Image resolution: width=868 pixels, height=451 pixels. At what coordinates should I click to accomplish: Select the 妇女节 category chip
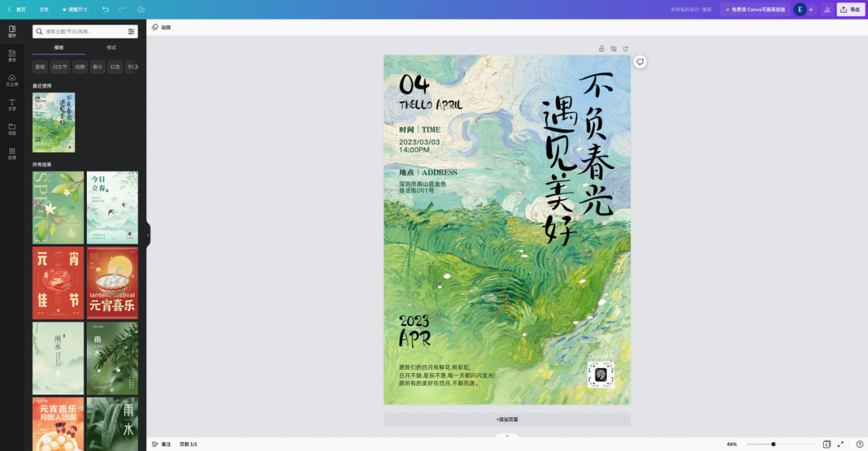59,67
